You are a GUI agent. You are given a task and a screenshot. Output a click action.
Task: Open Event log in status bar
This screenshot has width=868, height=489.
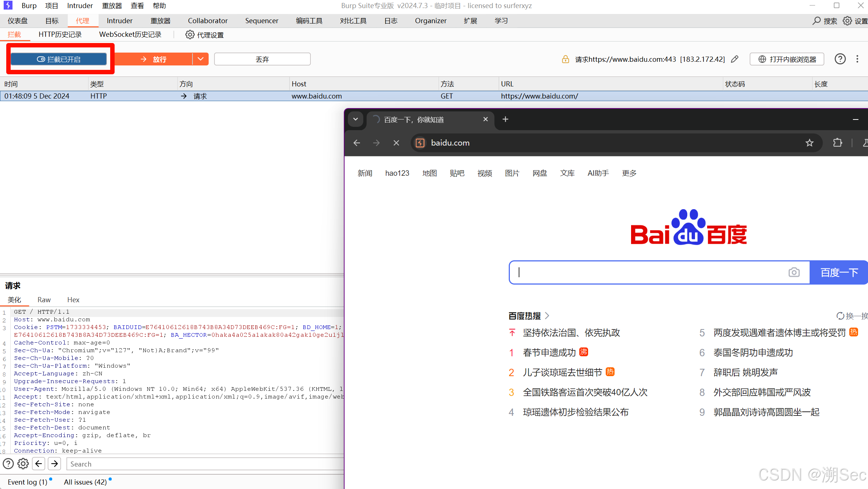pyautogui.click(x=28, y=482)
